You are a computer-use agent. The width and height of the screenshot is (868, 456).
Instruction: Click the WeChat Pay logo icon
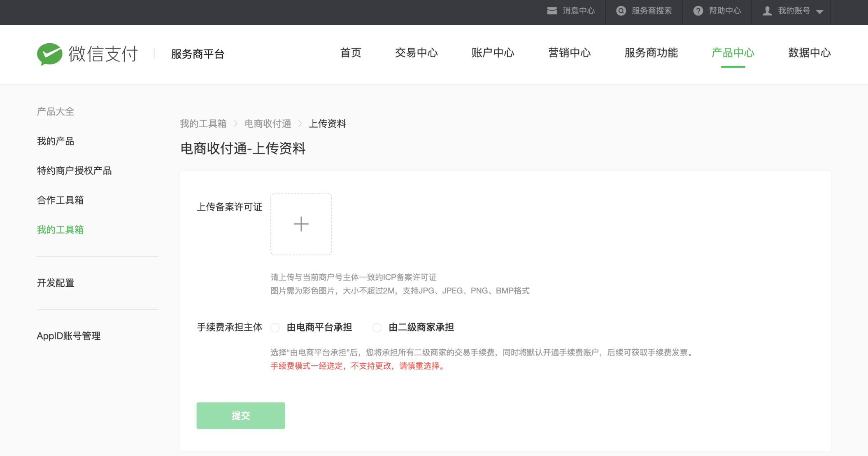coord(49,54)
